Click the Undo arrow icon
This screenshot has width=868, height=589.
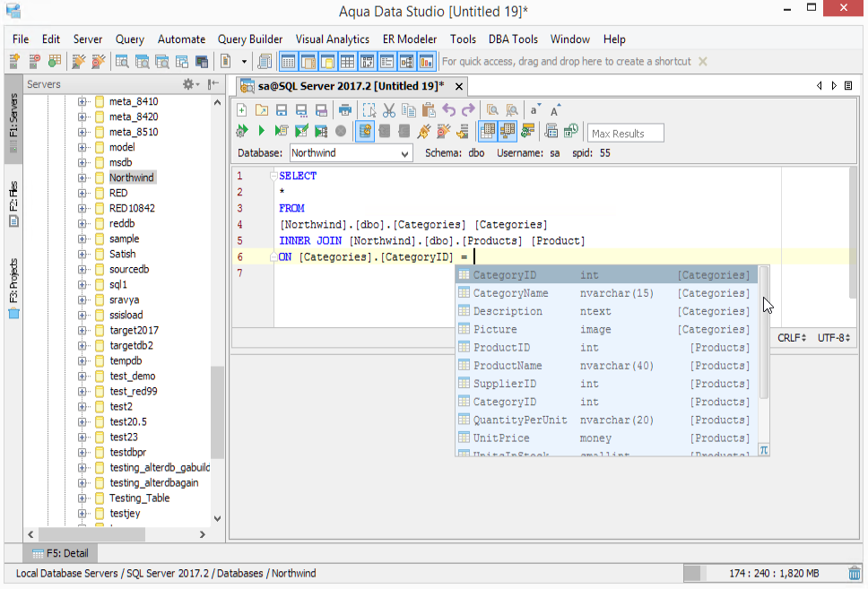(x=448, y=110)
